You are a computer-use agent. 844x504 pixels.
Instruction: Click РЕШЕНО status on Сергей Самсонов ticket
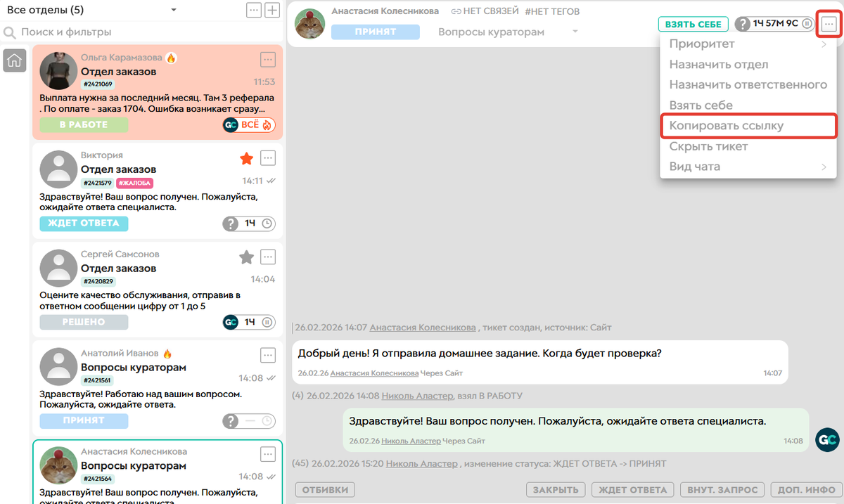coord(84,323)
